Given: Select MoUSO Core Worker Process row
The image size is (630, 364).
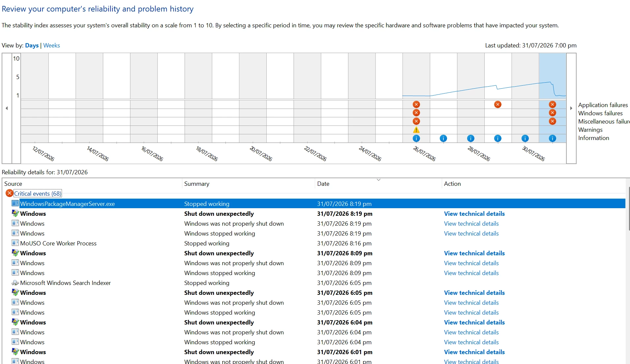Looking at the screenshot, I should (x=318, y=243).
